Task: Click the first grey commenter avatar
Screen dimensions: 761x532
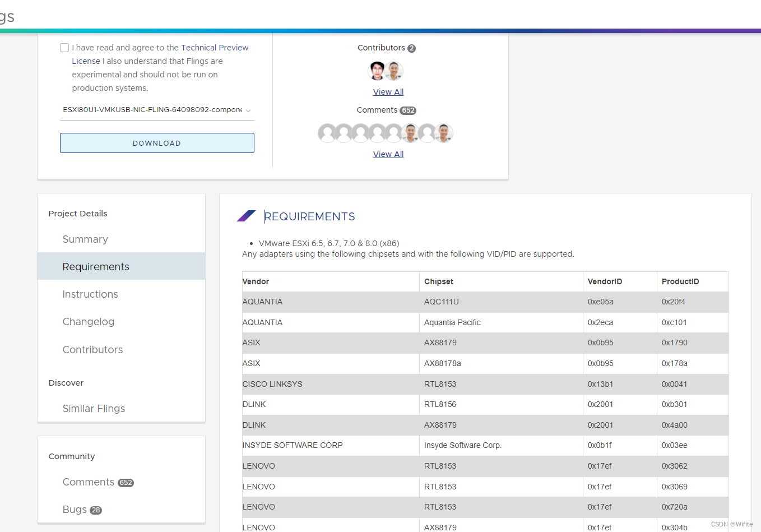Action: tap(327, 133)
